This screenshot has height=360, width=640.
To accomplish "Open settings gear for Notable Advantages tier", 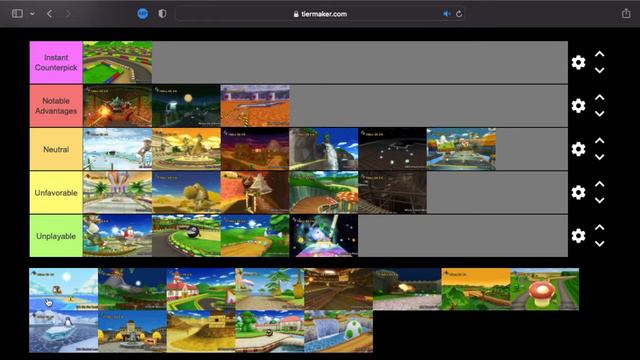I will click(x=578, y=106).
